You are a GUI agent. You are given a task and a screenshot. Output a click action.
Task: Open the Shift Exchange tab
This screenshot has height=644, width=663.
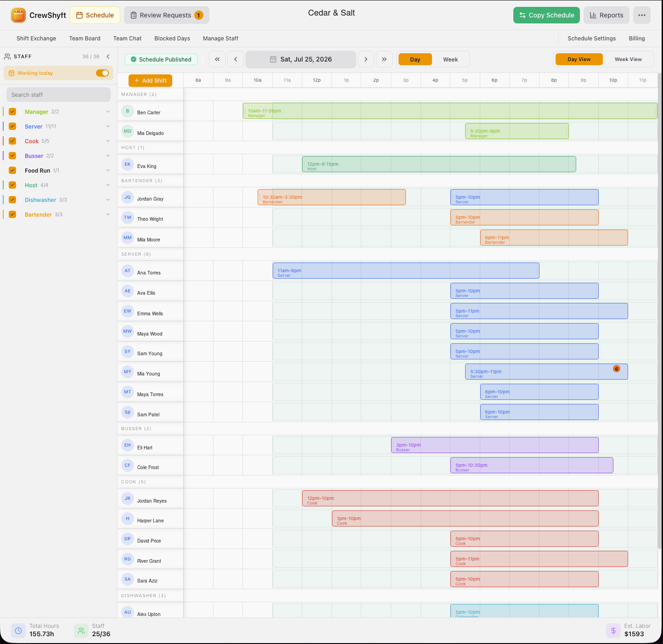pos(36,39)
